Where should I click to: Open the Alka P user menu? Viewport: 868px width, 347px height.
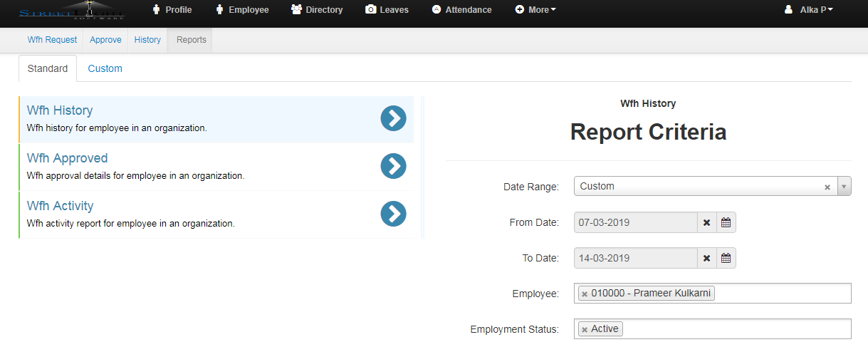809,10
